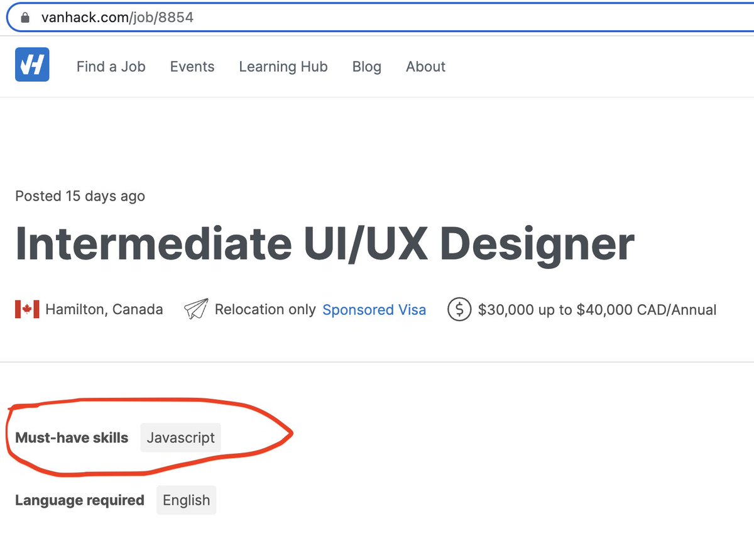Viewport: 754px width, 560px height.
Task: Open the Find a Job menu
Action: [111, 67]
